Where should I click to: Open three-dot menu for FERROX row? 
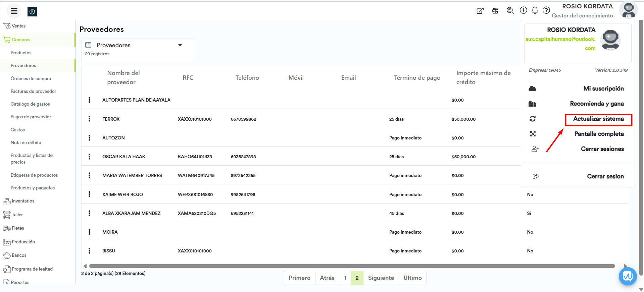[x=89, y=119]
